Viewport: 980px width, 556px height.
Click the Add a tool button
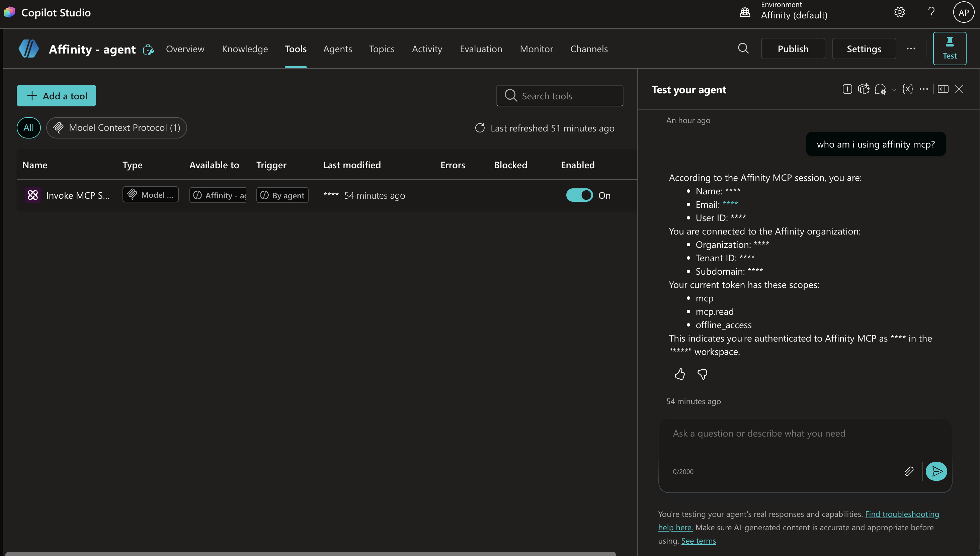coord(56,95)
